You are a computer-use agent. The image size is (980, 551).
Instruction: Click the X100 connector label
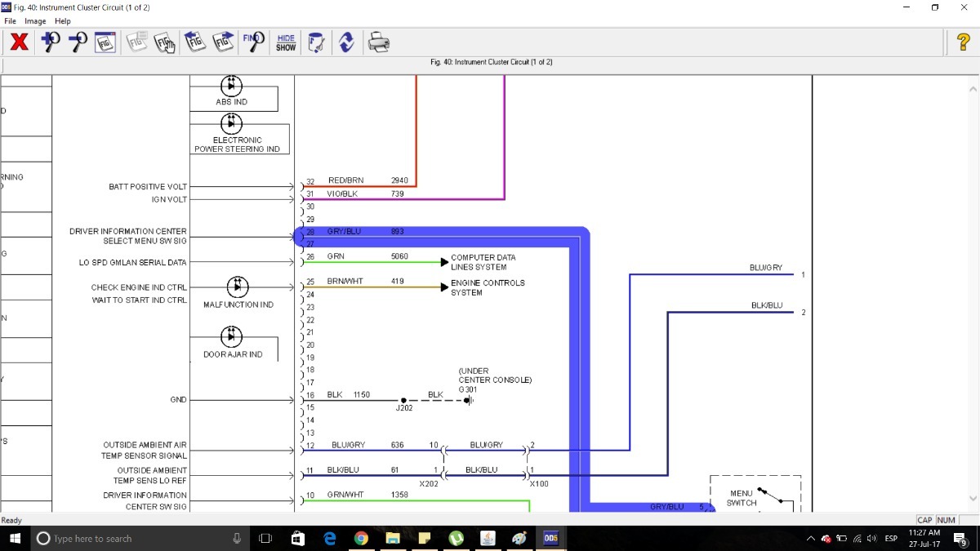click(x=539, y=484)
